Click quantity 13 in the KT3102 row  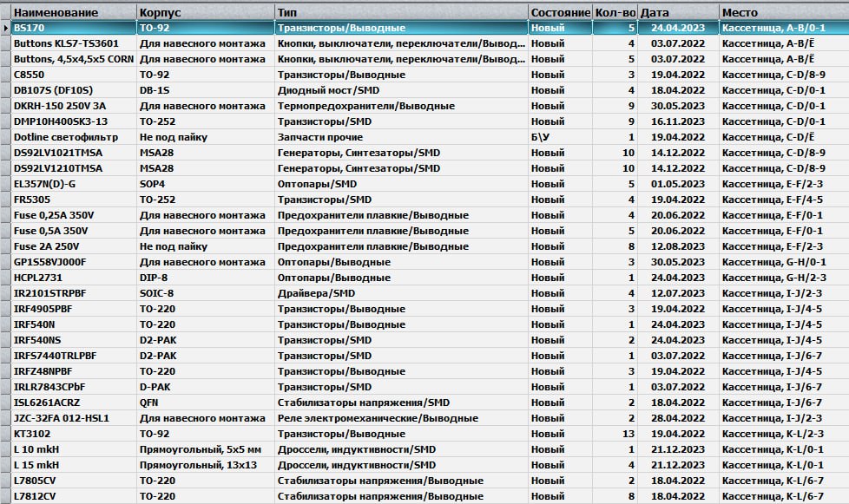[615, 435]
